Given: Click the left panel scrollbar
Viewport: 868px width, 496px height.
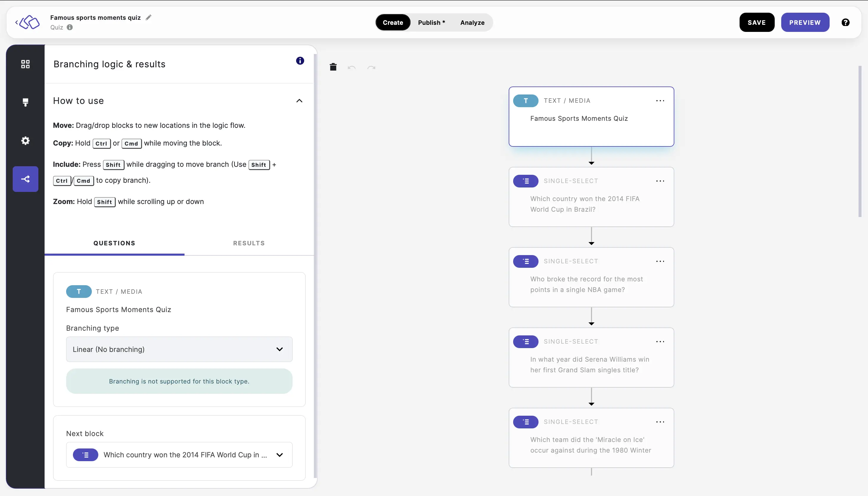Looking at the screenshot, I should pos(315,266).
